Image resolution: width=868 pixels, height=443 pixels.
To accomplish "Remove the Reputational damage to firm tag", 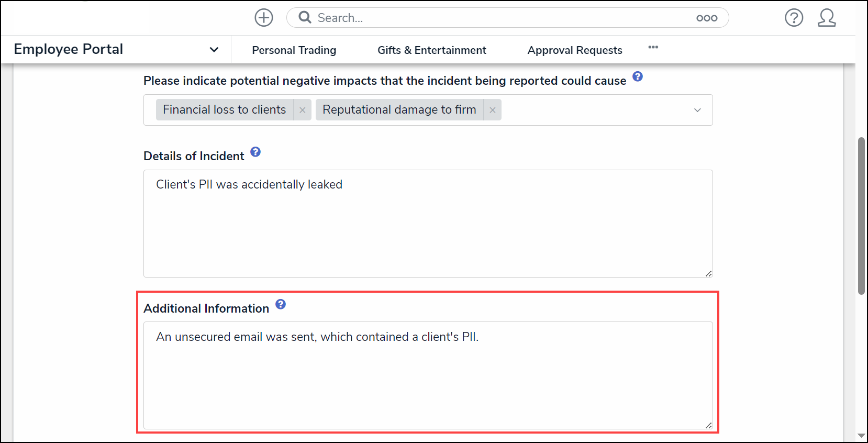I will pyautogui.click(x=493, y=110).
